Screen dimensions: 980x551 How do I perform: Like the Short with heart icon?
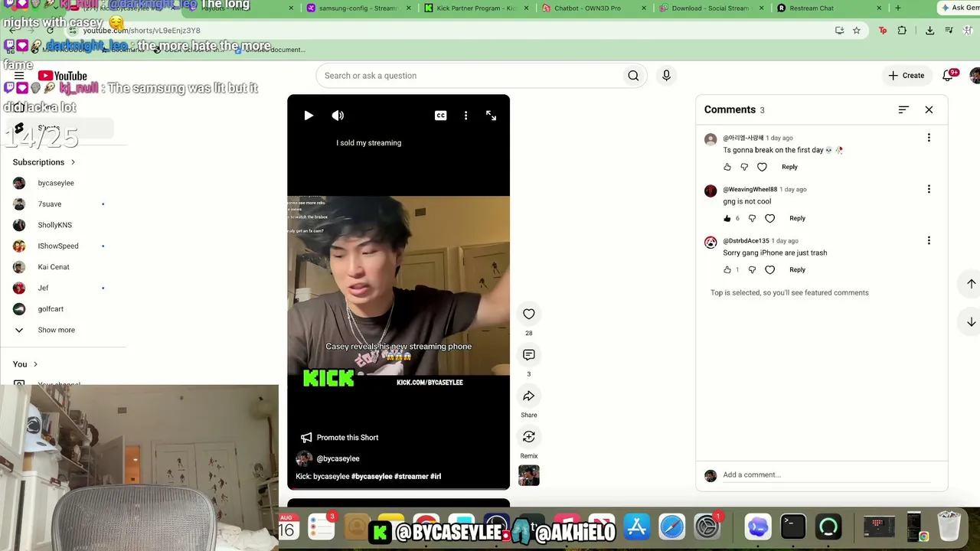[x=529, y=314]
